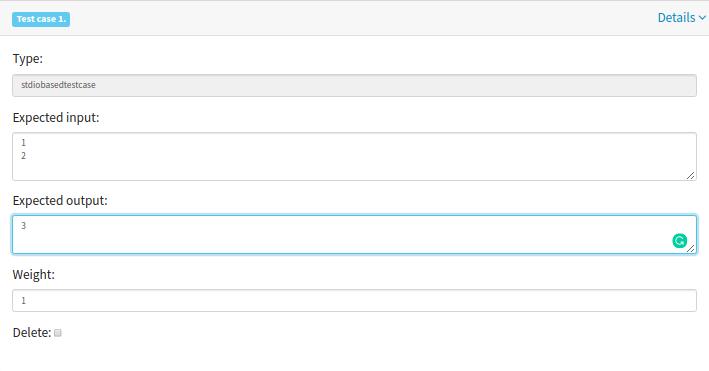Screen dimensions: 709x371
Task: Click the Test case 1. badge
Action: 41,19
